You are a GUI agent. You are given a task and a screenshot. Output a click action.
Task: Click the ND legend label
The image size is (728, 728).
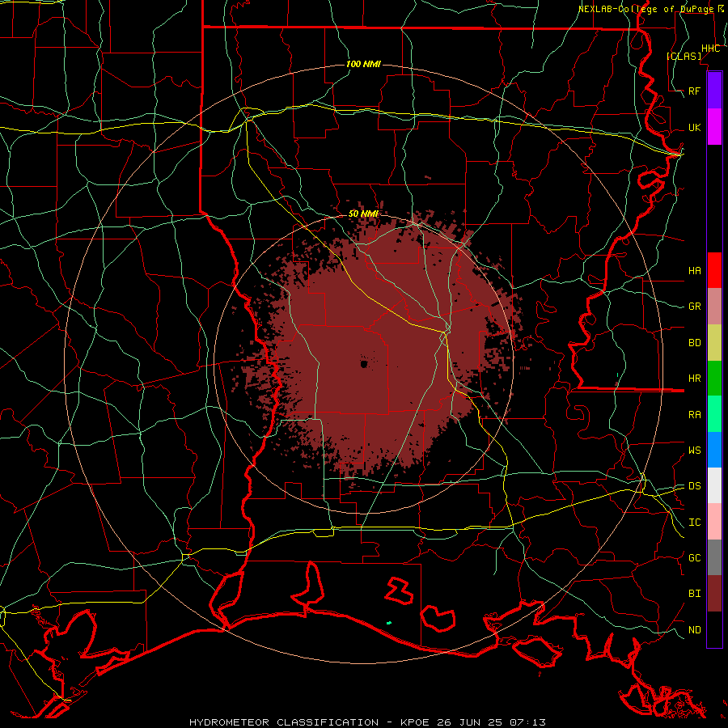coord(694,630)
